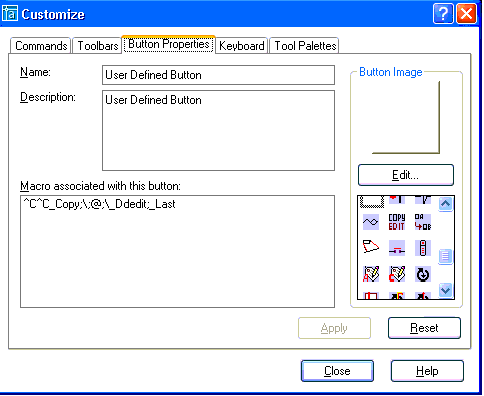Click inside the macro text area
The width and height of the screenshot is (484, 396).
pyautogui.click(x=177, y=251)
